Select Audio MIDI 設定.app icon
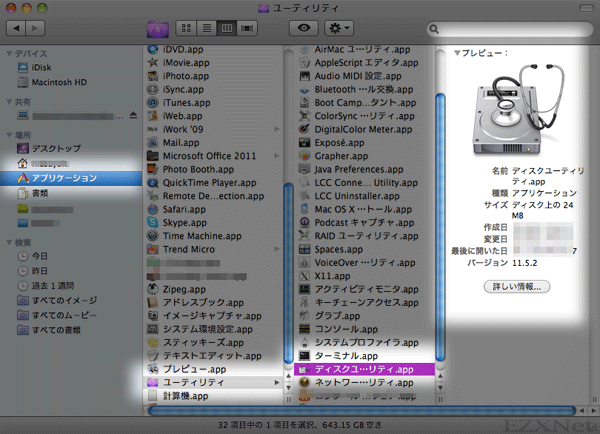Screen dimensions: 600x434 click(x=304, y=76)
